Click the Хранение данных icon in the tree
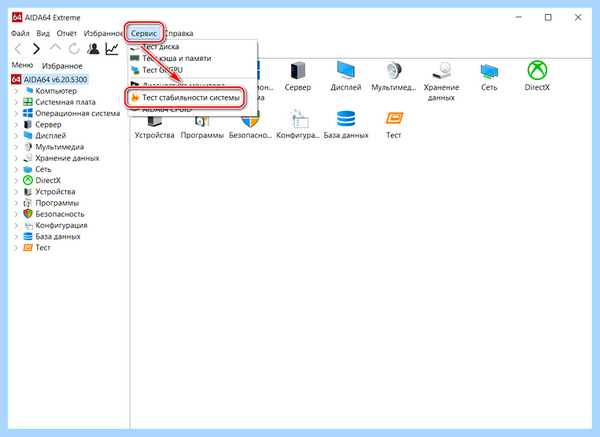This screenshot has height=437, width=600. point(28,158)
